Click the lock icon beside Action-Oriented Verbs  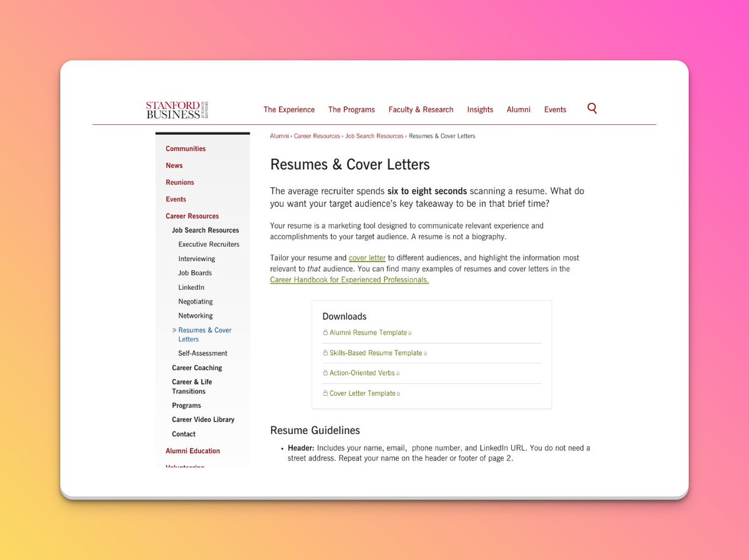click(325, 373)
